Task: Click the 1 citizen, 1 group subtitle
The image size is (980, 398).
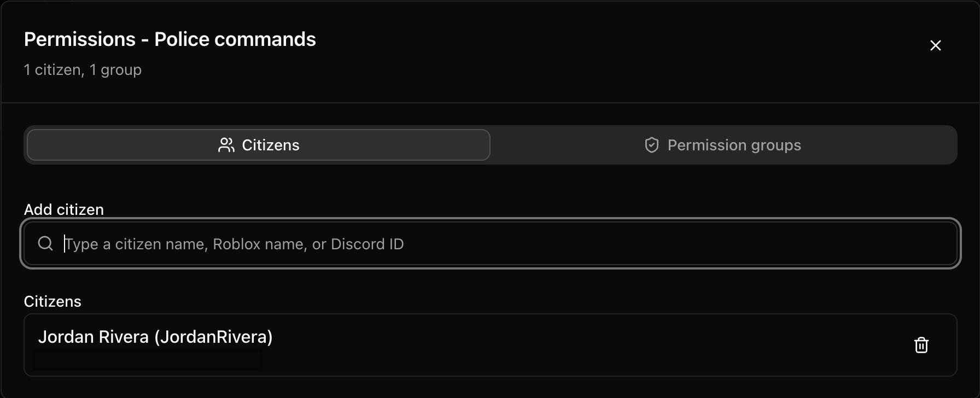Action: (x=83, y=70)
